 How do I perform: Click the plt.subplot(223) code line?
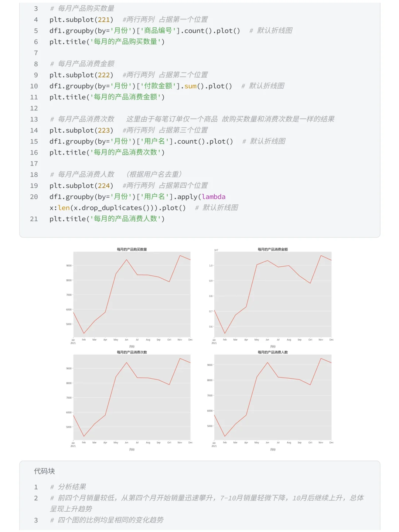[81, 130]
